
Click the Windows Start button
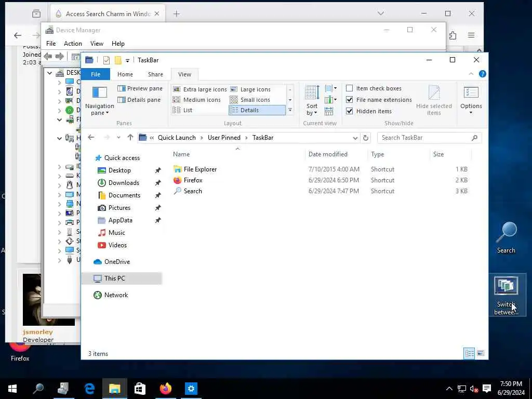12,389
